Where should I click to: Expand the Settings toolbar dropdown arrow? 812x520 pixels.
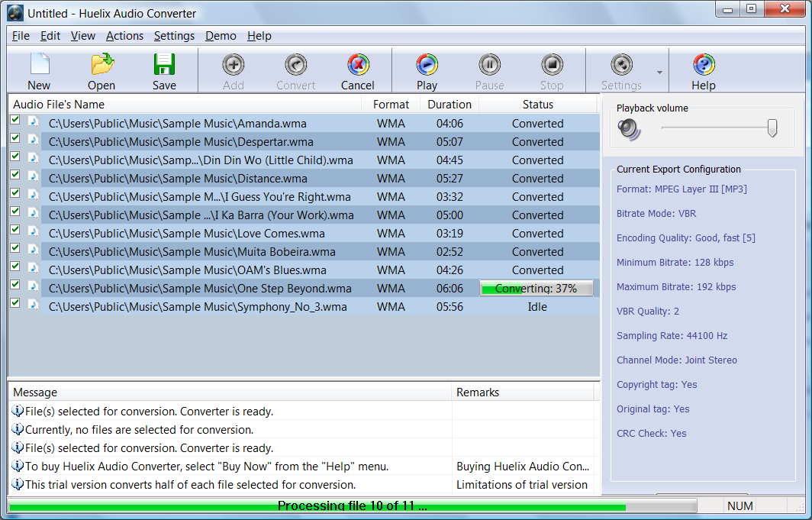(659, 73)
